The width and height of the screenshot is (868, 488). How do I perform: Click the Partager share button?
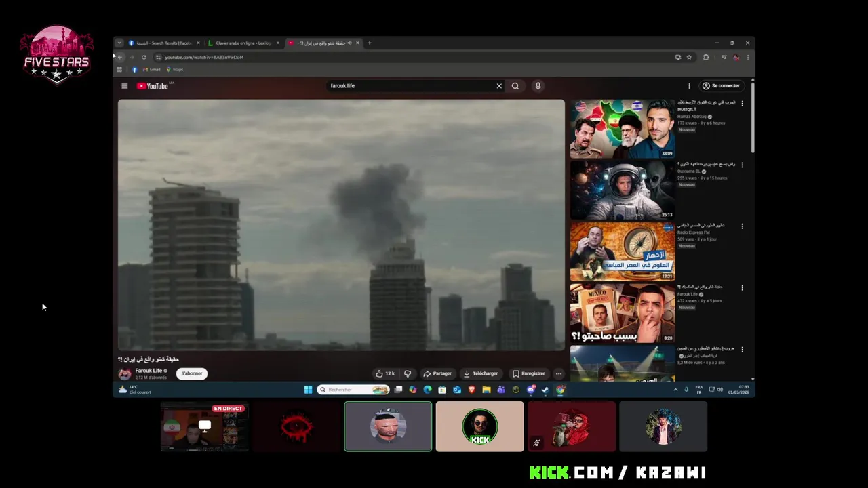point(437,373)
